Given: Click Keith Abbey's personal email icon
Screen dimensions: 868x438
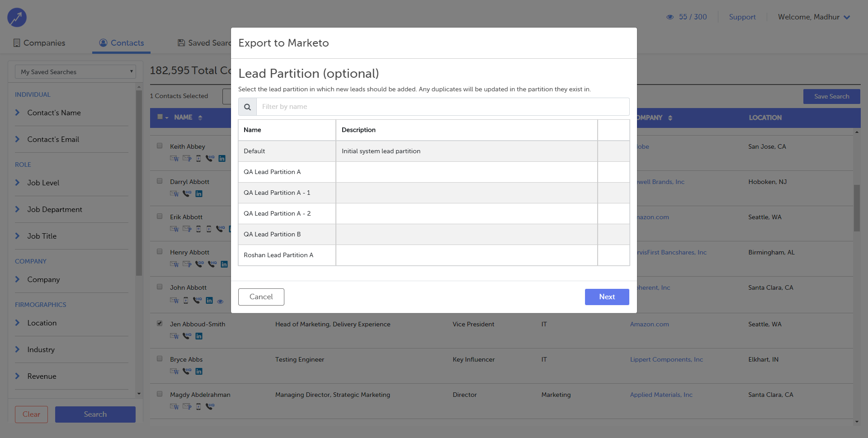Looking at the screenshot, I should 187,159.
